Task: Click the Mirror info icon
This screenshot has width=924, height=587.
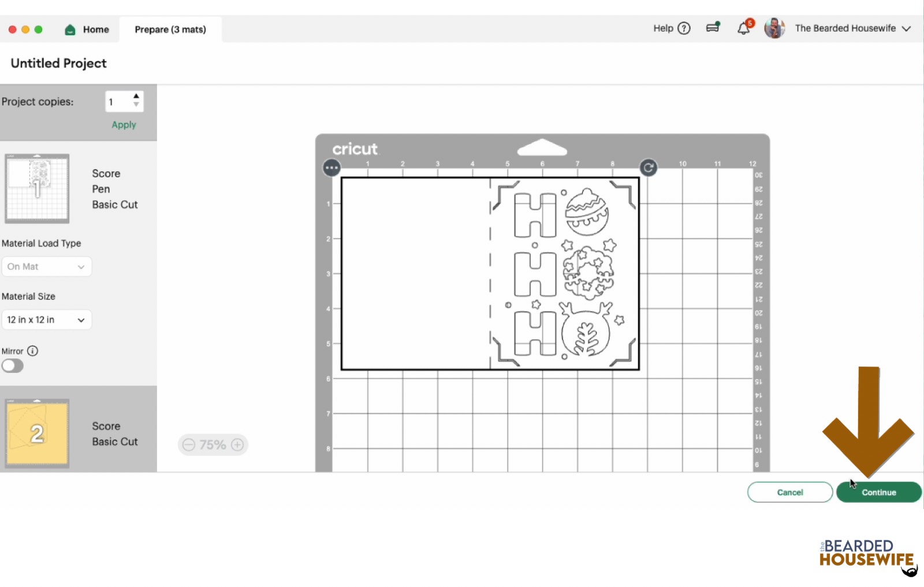Action: (x=33, y=351)
